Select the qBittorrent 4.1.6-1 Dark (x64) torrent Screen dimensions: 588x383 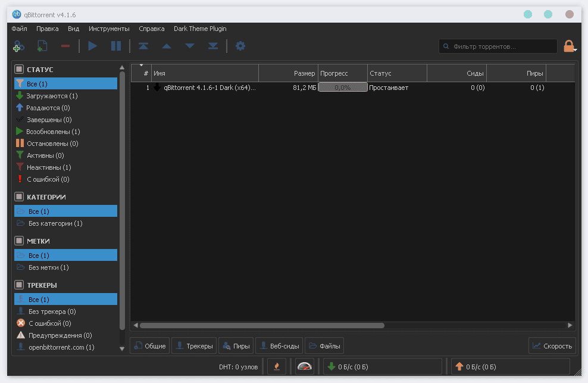click(209, 88)
